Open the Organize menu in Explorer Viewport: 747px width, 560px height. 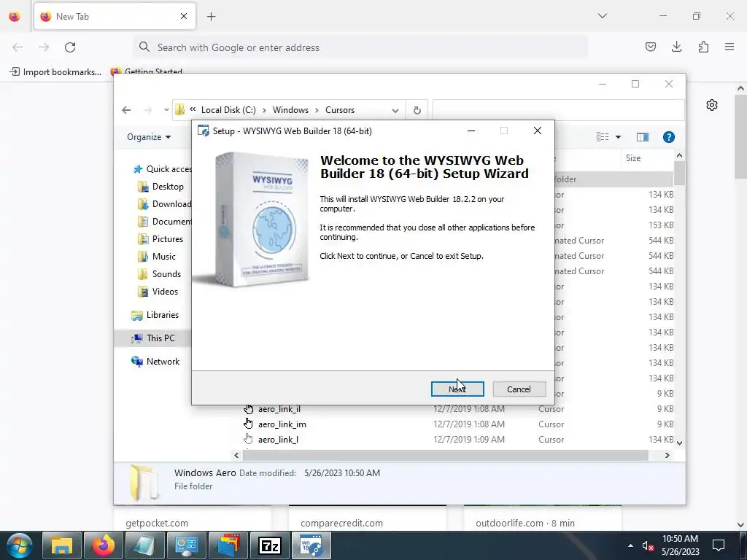point(149,137)
